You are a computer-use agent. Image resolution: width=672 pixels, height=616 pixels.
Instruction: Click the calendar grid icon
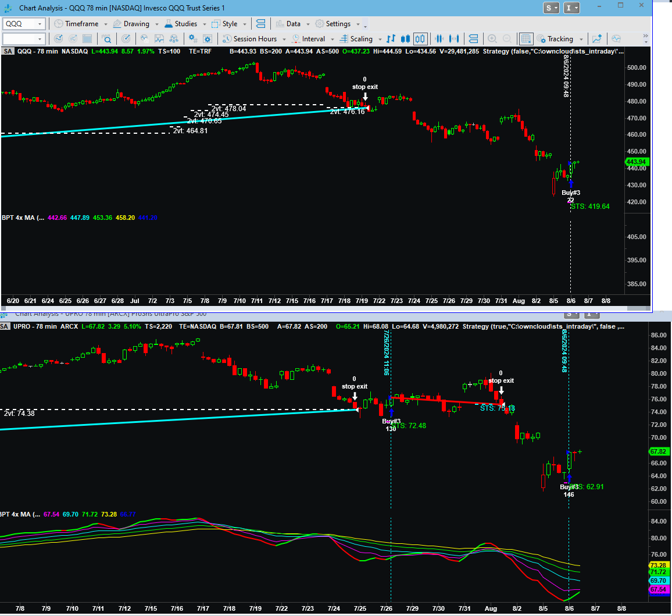(x=87, y=39)
